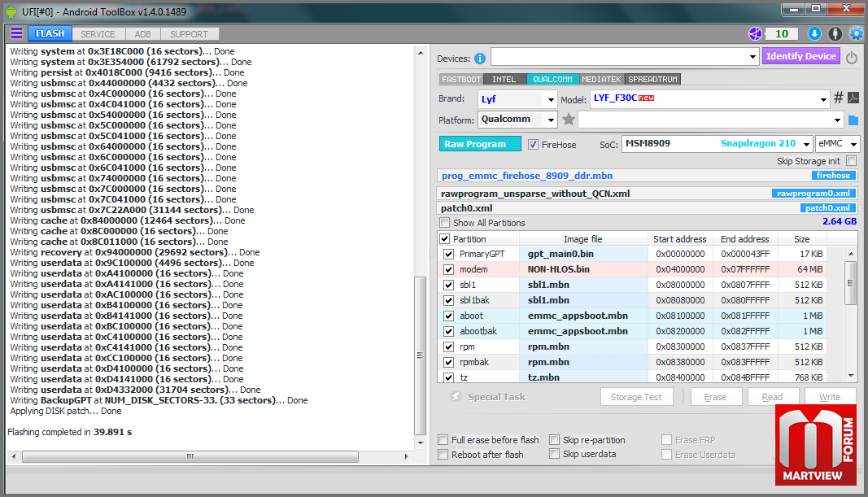Select the tz.mbn image file cell

click(x=583, y=377)
